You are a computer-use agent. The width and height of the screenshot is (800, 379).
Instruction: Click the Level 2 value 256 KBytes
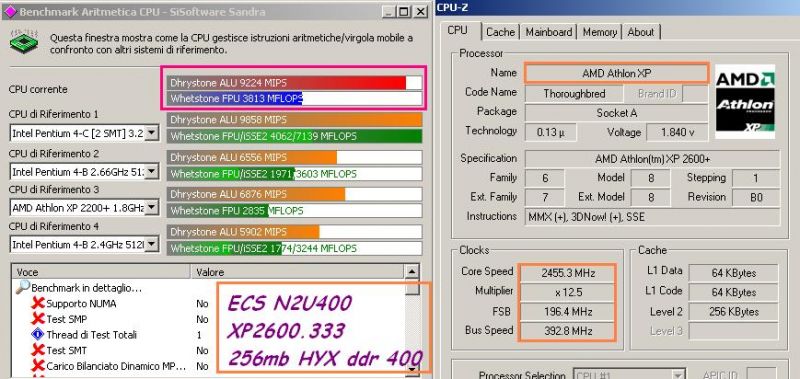pyautogui.click(x=733, y=312)
